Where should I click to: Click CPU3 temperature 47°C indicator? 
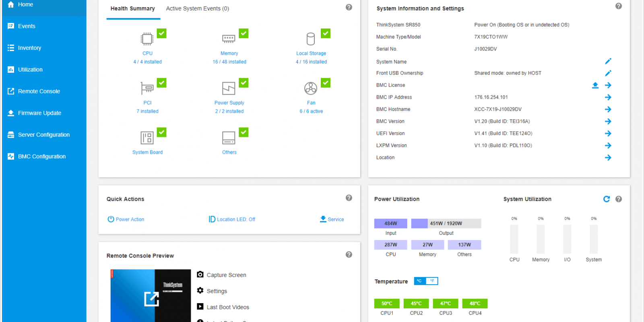pyautogui.click(x=446, y=303)
